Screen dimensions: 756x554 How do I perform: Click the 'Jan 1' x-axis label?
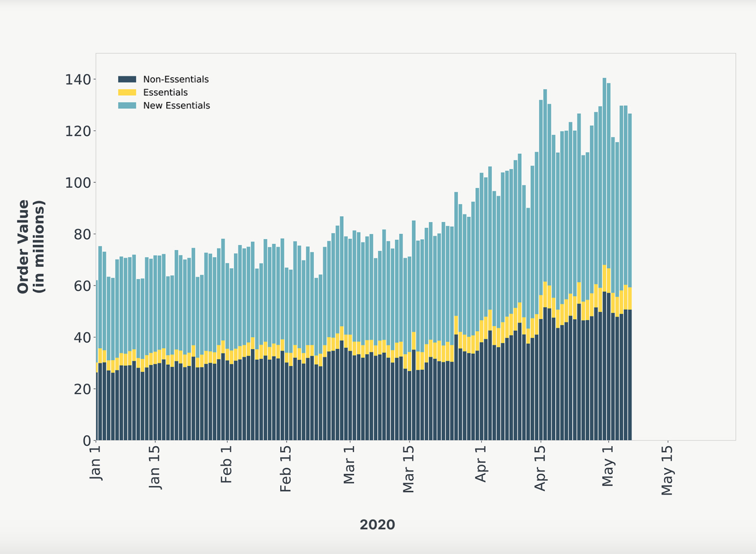pos(96,463)
